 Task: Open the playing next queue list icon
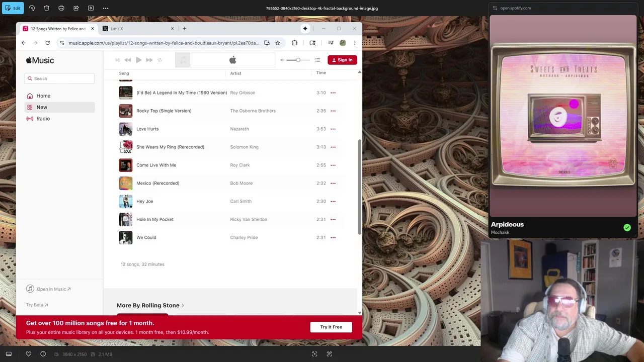pyautogui.click(x=317, y=60)
